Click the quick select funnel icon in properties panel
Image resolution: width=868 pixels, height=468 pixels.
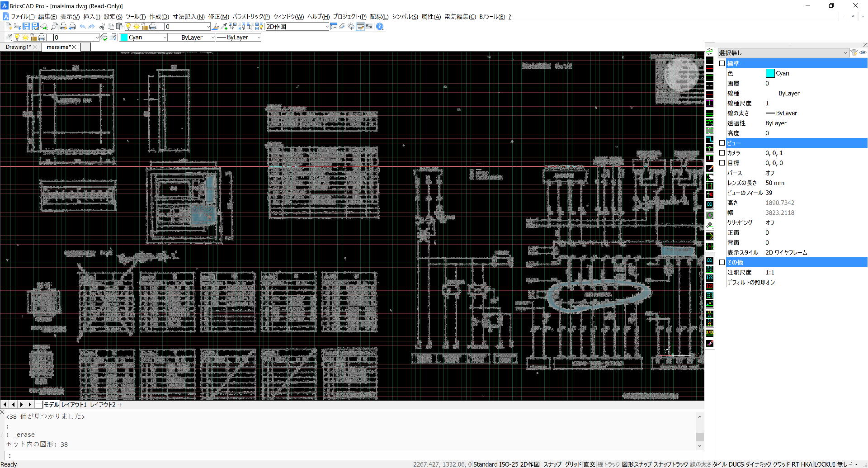(x=854, y=53)
